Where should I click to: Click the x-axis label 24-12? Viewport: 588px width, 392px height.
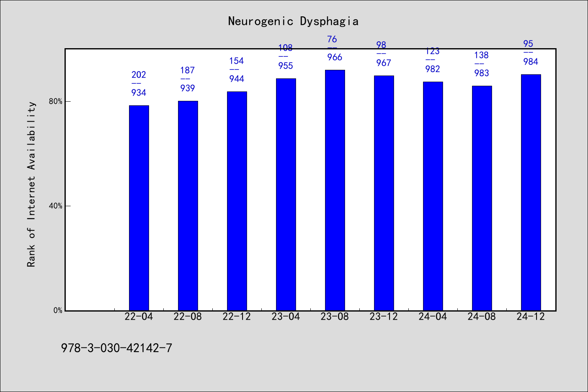[x=531, y=316]
